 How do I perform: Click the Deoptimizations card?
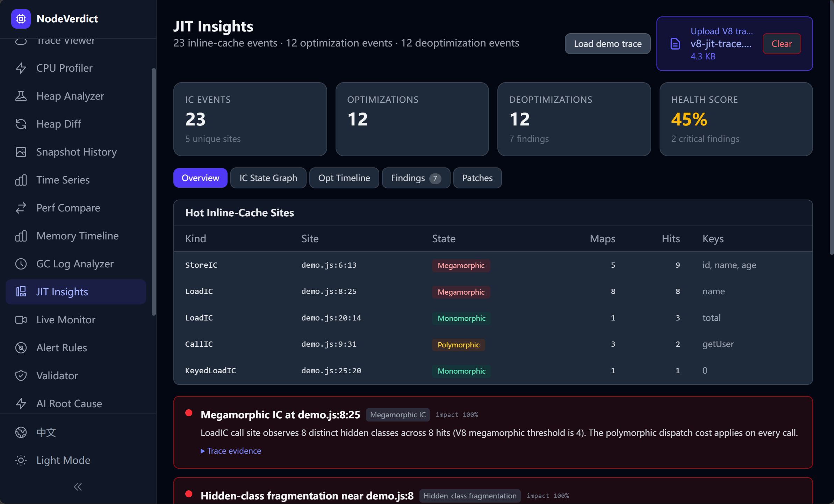click(574, 119)
